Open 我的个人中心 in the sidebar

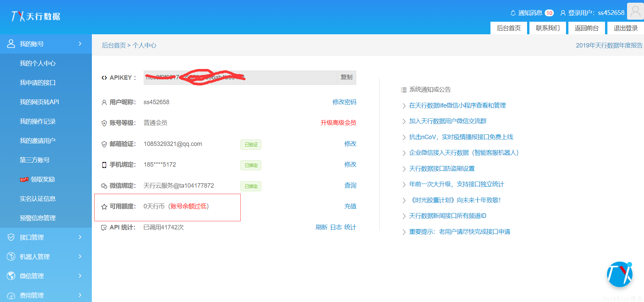[x=38, y=63]
